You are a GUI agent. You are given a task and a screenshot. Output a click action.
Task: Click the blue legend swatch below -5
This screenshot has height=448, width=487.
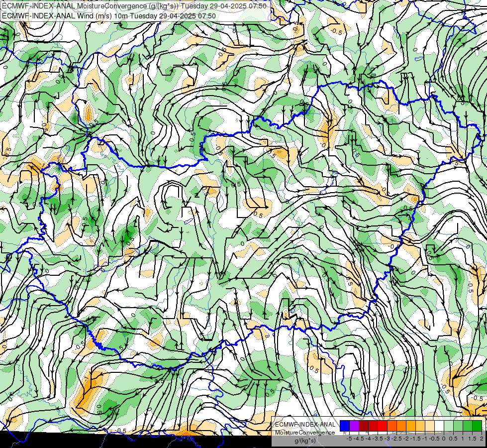345,426
